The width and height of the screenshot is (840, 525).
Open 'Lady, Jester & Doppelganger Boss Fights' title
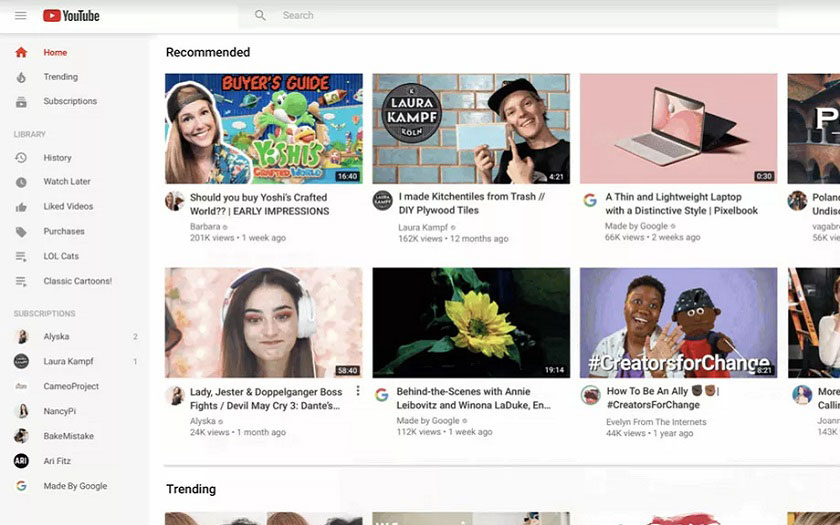[266, 399]
